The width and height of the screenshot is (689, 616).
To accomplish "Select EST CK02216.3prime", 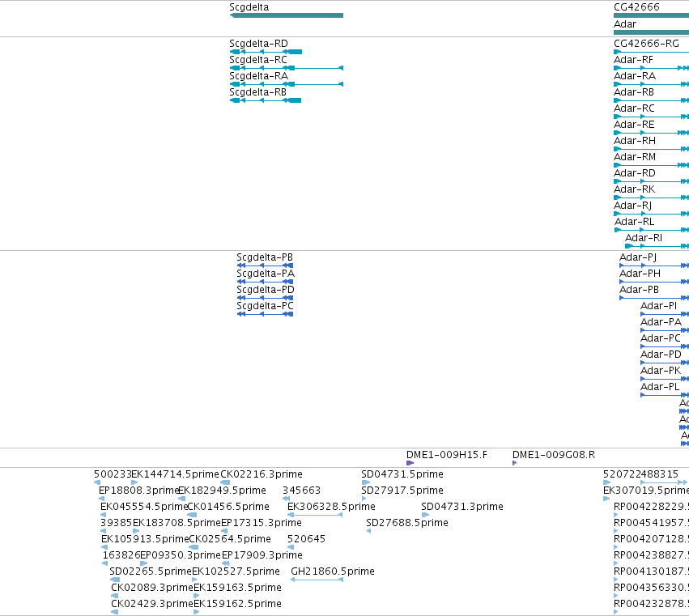I will point(261,474).
